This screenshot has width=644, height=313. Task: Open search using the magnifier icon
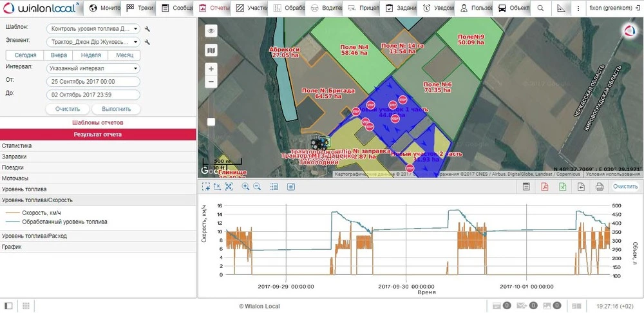click(x=541, y=8)
